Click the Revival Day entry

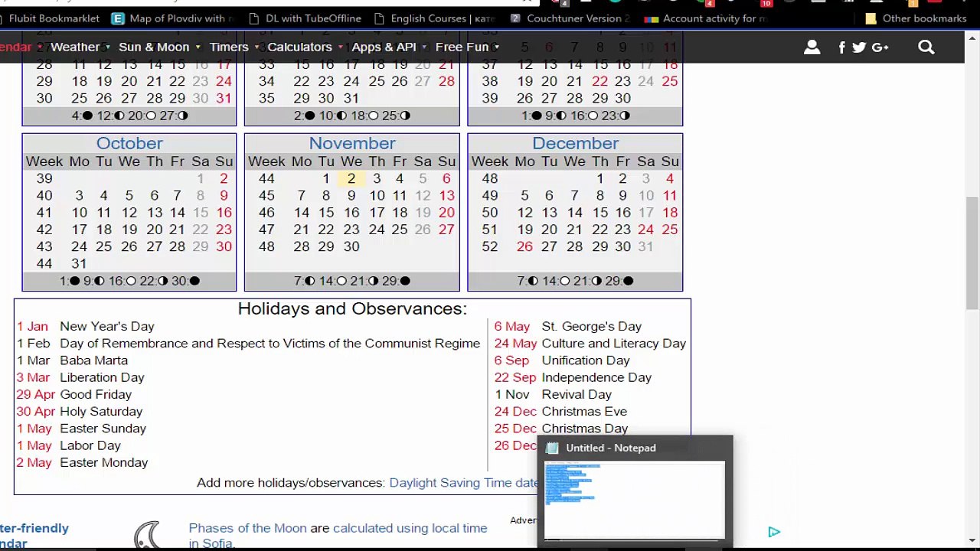tap(577, 394)
